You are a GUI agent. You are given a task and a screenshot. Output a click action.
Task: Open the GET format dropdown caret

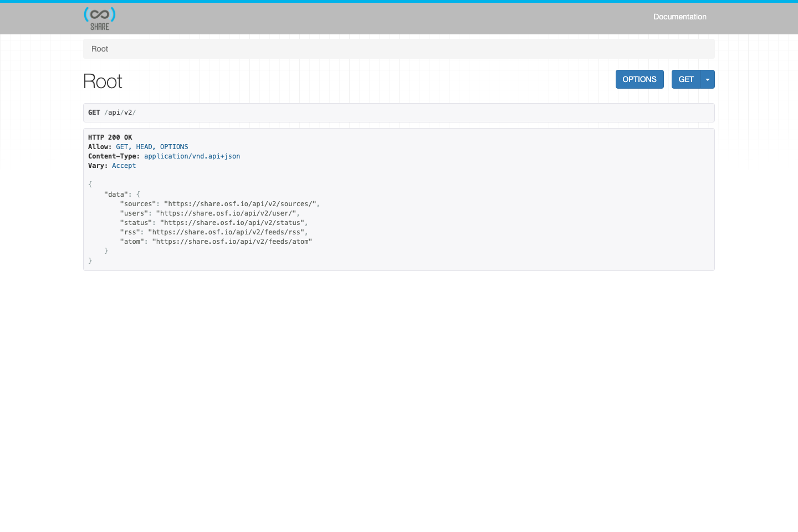coord(707,79)
